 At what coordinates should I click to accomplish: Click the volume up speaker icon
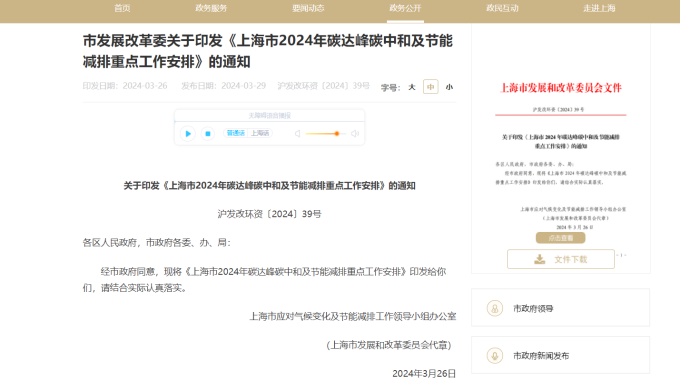[355, 134]
